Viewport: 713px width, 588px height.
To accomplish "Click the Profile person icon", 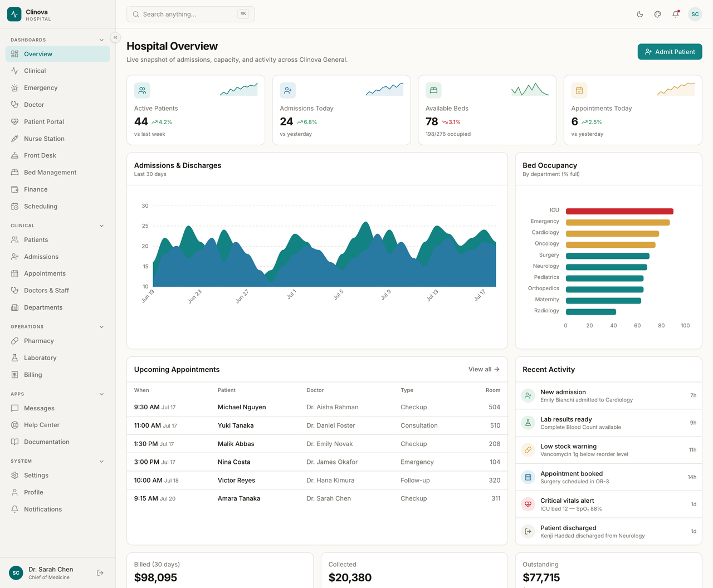I will (15, 492).
